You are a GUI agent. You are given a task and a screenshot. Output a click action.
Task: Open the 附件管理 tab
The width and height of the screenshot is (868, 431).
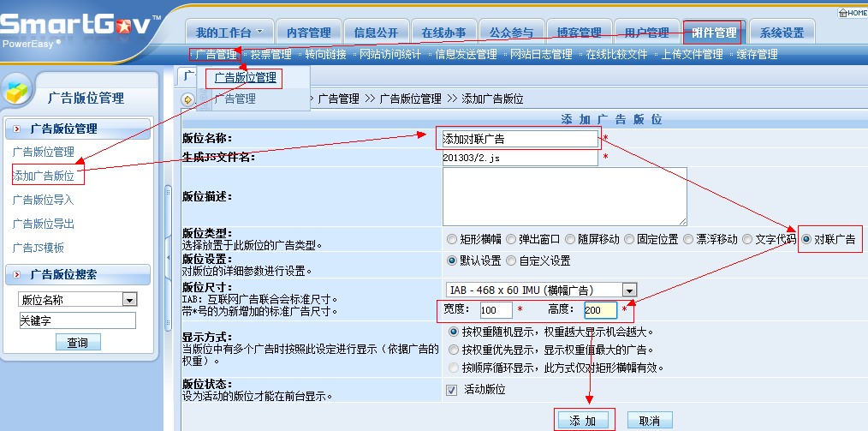(x=714, y=33)
